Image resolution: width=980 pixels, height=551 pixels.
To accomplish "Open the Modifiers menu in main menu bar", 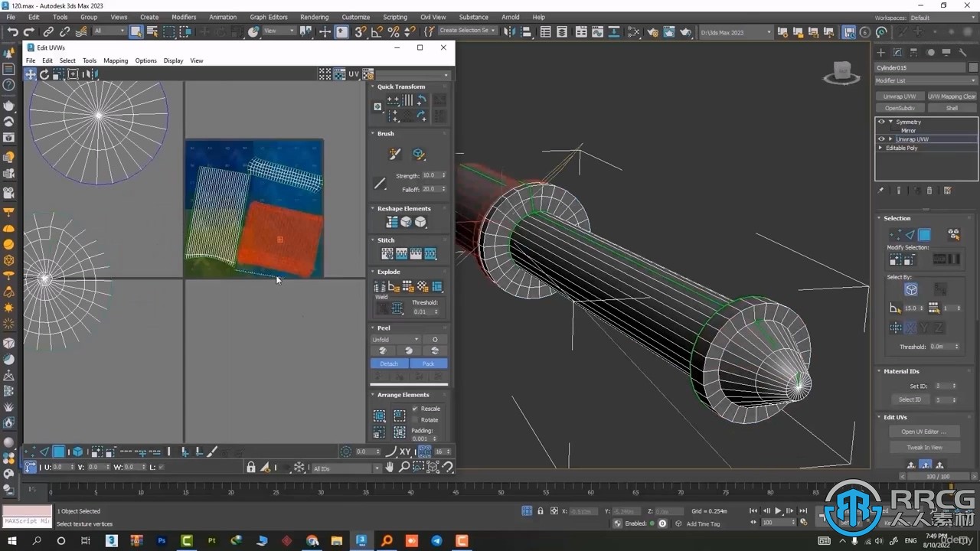I will (x=184, y=17).
